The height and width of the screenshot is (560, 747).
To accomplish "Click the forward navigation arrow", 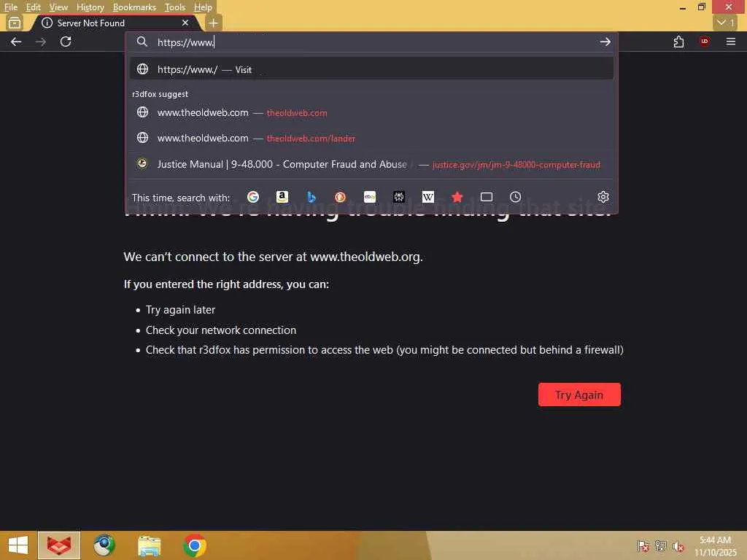I will (41, 42).
